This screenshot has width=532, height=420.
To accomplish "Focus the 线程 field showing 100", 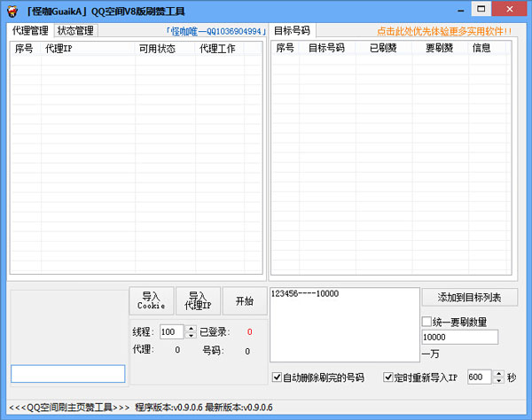I will click(x=172, y=331).
